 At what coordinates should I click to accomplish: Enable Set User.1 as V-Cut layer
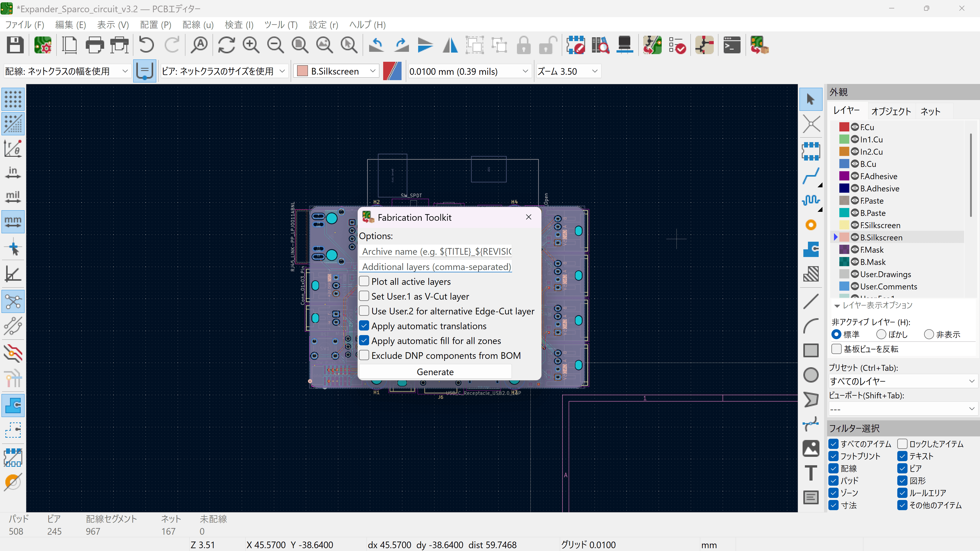(364, 296)
